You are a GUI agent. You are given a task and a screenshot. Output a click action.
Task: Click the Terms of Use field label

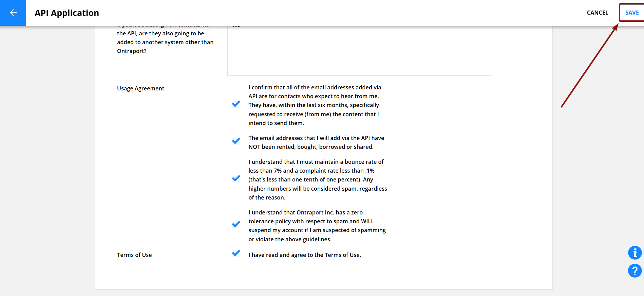pyautogui.click(x=134, y=255)
